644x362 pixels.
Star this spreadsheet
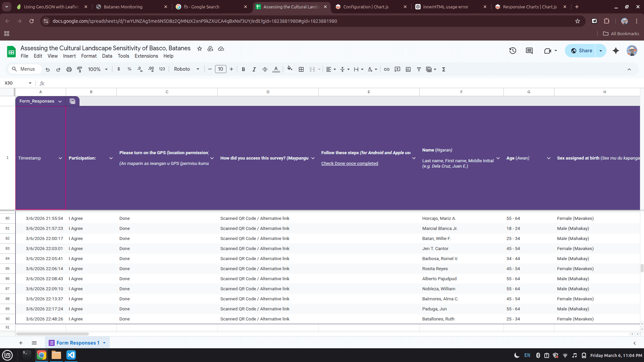pyautogui.click(x=200, y=49)
